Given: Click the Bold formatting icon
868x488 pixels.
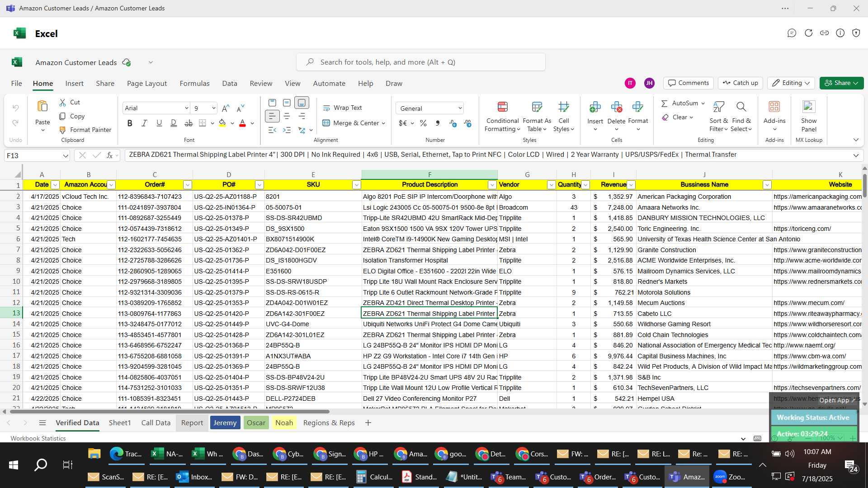Looking at the screenshot, I should (130, 123).
